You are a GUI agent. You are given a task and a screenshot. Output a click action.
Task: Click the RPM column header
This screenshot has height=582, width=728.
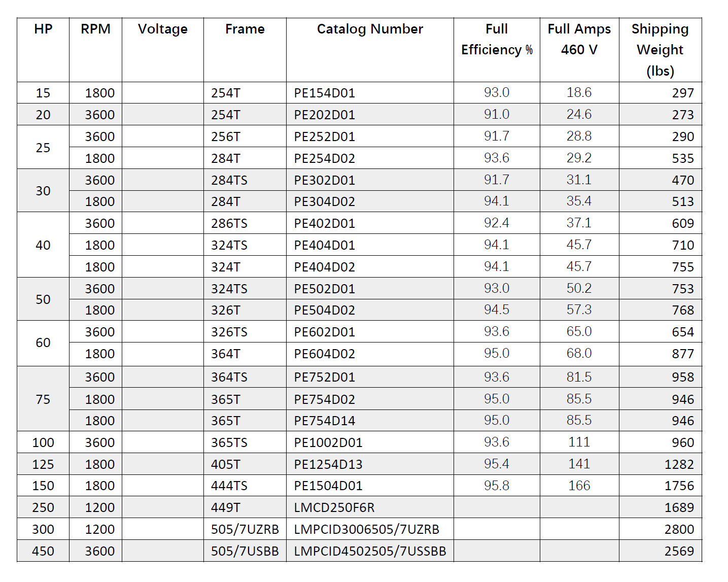coord(95,29)
